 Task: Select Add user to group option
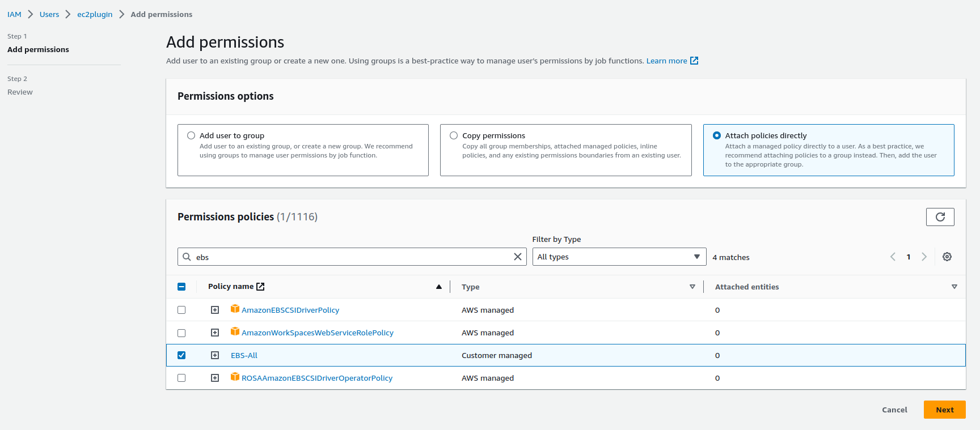tap(191, 135)
